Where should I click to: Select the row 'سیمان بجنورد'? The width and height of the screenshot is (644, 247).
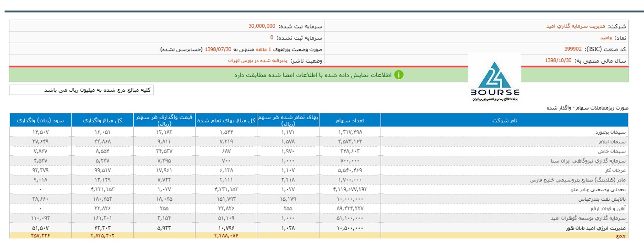319,132
